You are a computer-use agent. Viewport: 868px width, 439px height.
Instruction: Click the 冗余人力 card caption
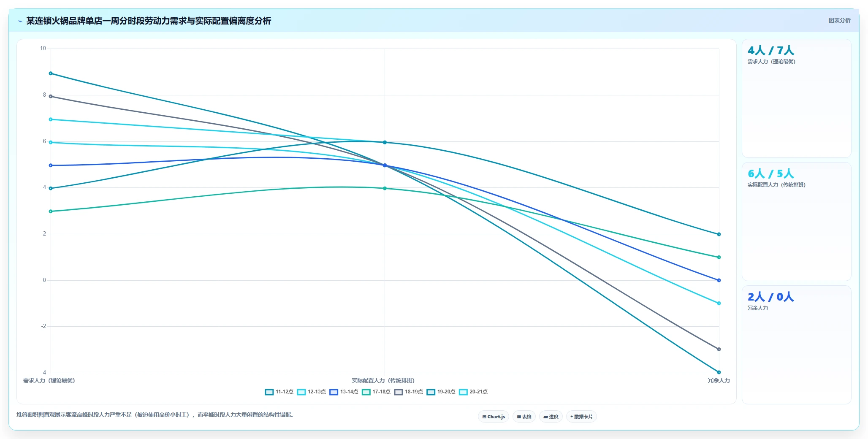pyautogui.click(x=758, y=308)
